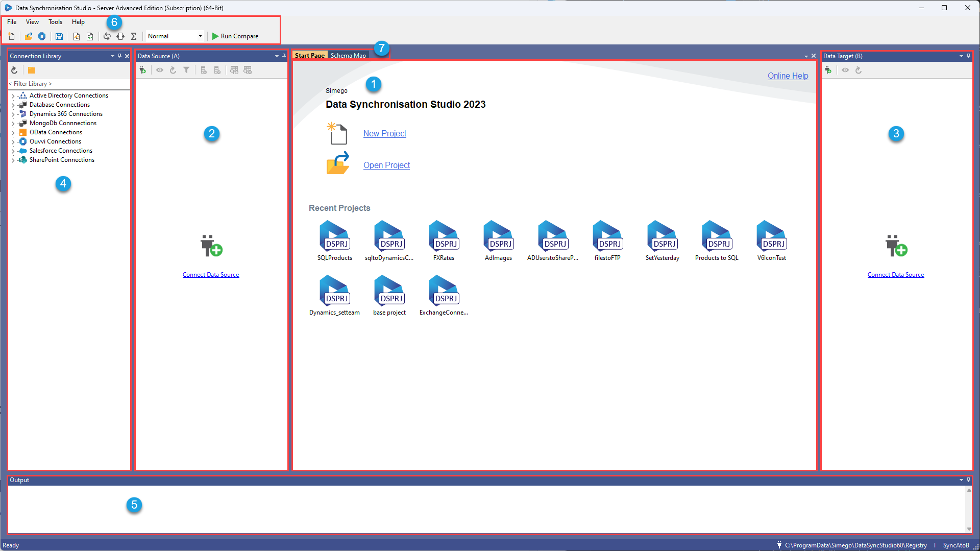Click add table icon in Data Source A
The width and height of the screenshot is (980, 551).
(234, 70)
